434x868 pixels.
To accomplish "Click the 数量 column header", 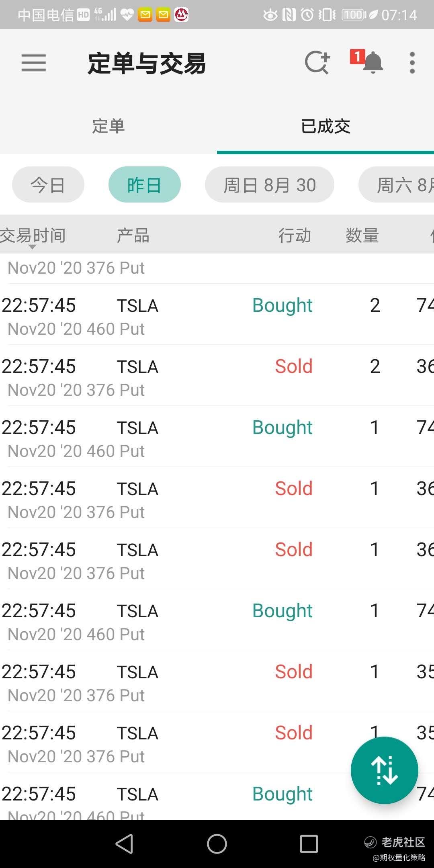I will pyautogui.click(x=362, y=235).
